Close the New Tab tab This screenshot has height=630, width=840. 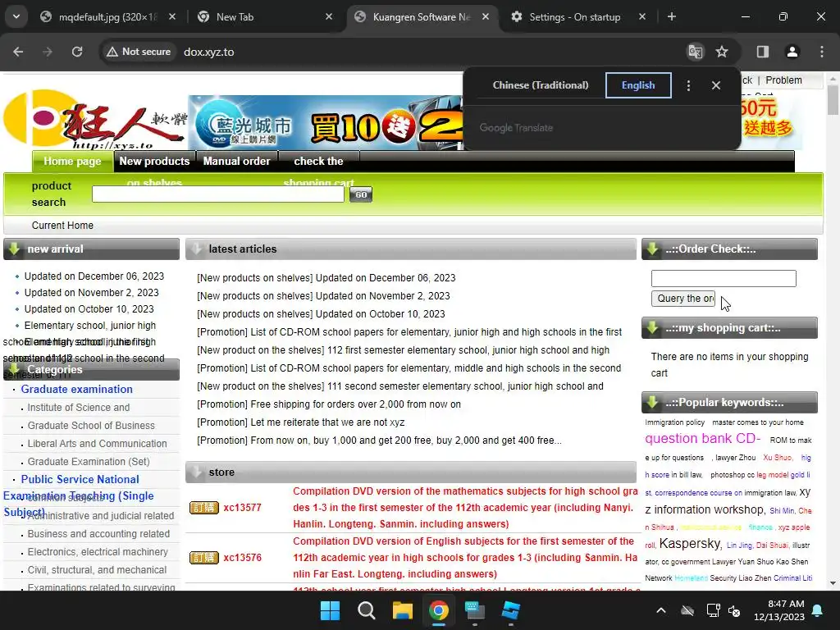point(329,16)
